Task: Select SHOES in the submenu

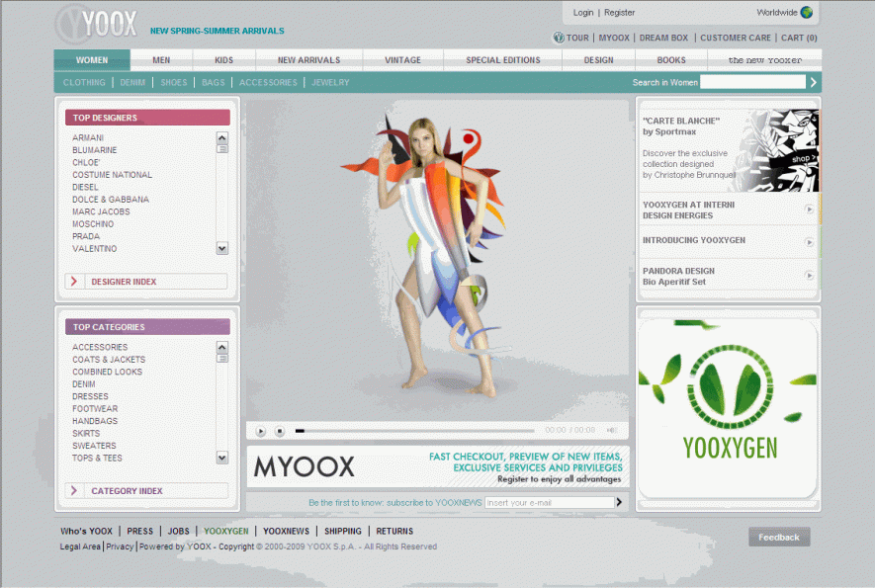Action: 174,83
